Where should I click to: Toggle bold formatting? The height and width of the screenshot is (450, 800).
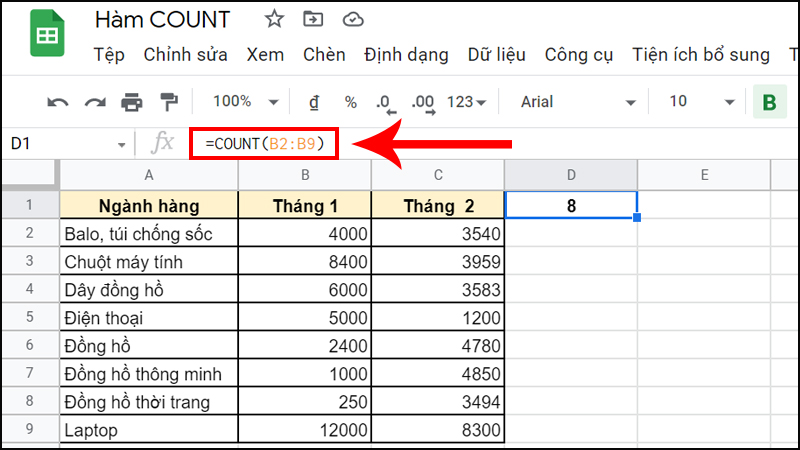coord(769,102)
